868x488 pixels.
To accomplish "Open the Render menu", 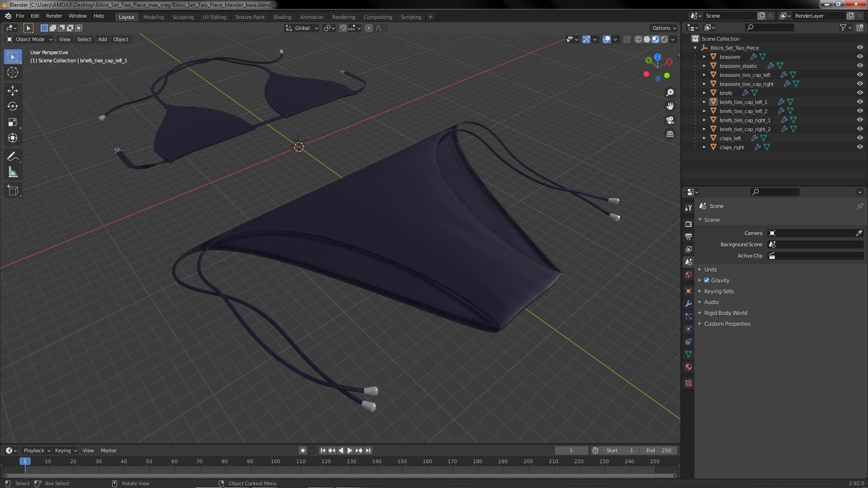I will [x=54, y=16].
